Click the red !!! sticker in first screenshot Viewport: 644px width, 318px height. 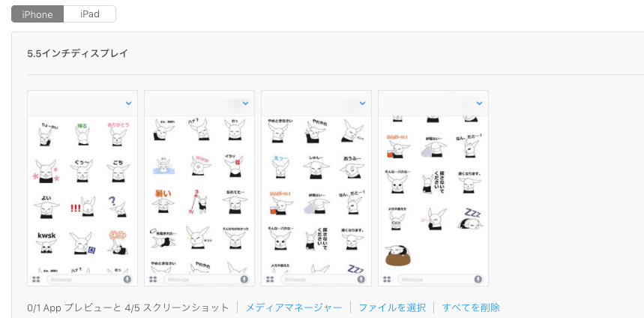click(82, 207)
